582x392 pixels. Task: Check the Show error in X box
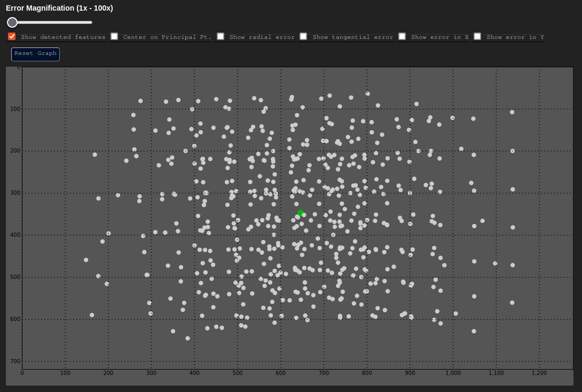[x=402, y=36]
